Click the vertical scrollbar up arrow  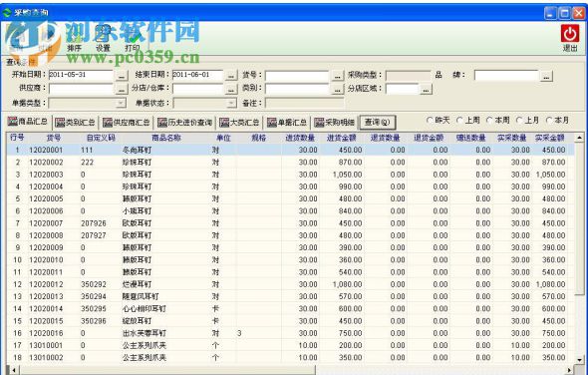coord(579,138)
